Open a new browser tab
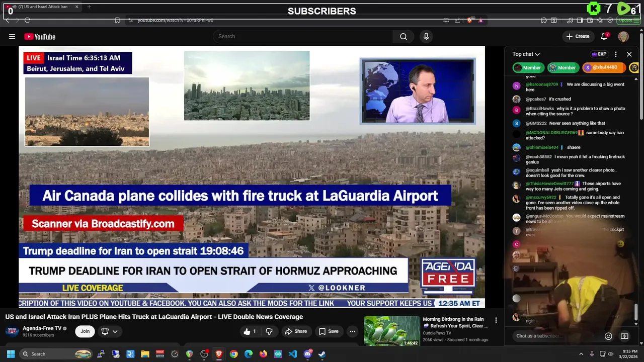Viewport: 644px width, 362px height. tap(89, 7)
